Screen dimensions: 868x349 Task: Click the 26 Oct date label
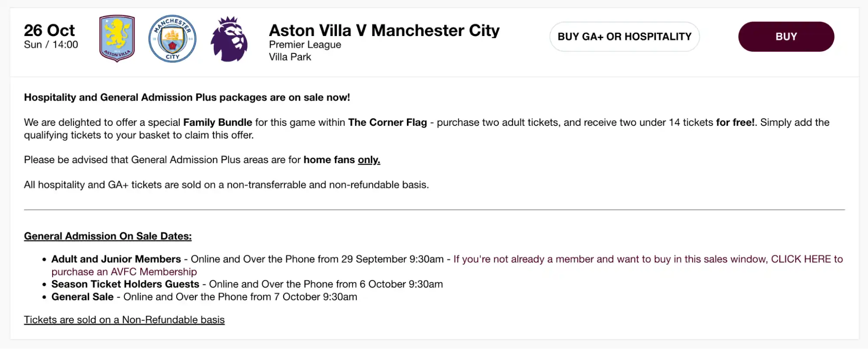[x=49, y=30]
